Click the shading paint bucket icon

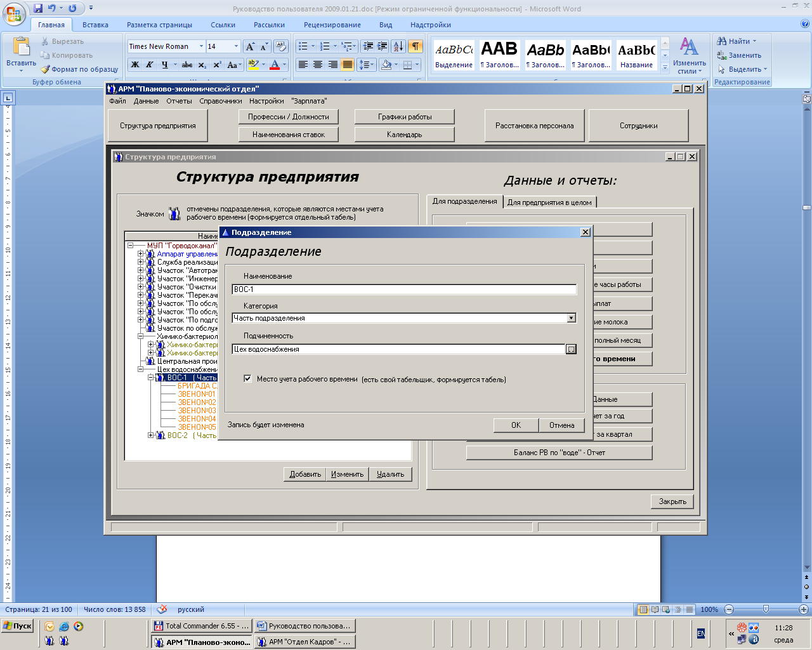(386, 65)
